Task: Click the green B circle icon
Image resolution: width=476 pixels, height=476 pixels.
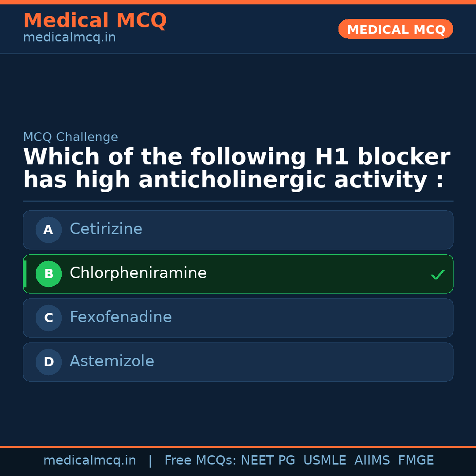Action: tap(48, 274)
